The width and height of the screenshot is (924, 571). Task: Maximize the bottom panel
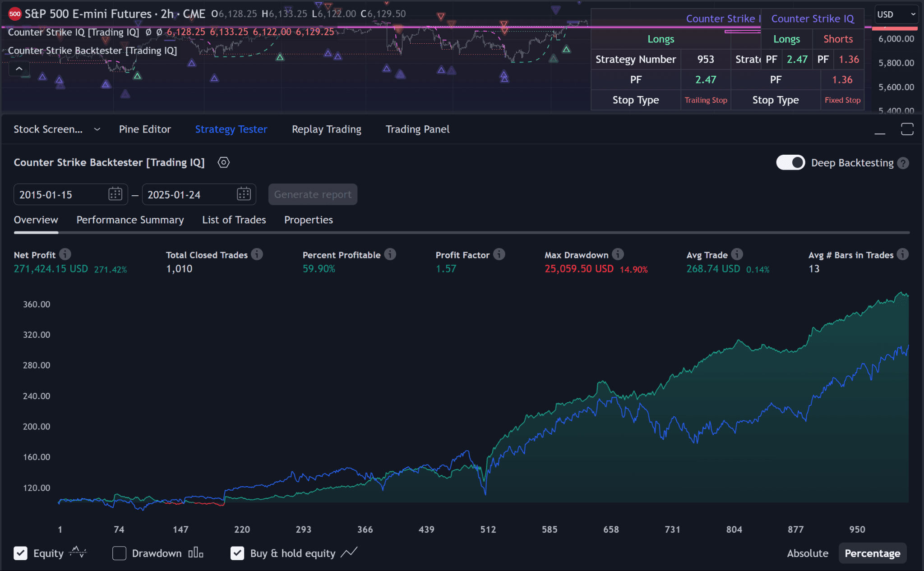(907, 129)
